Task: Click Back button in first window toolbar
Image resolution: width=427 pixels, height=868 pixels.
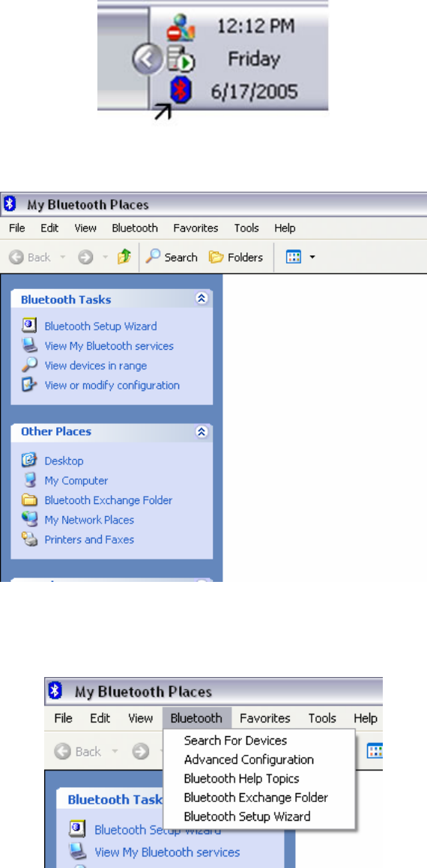Action: 29,258
